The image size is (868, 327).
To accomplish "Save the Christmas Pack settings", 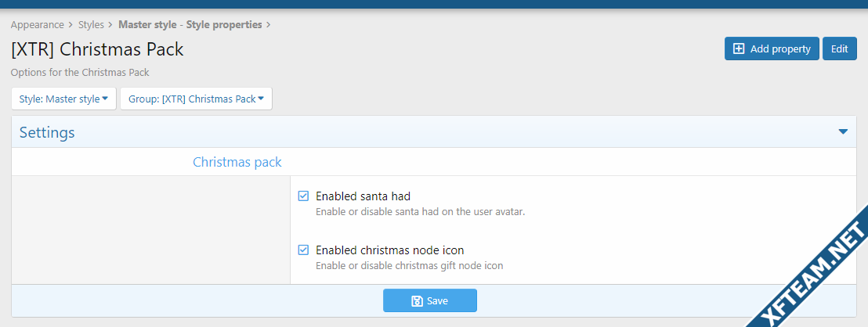I will click(x=429, y=301).
